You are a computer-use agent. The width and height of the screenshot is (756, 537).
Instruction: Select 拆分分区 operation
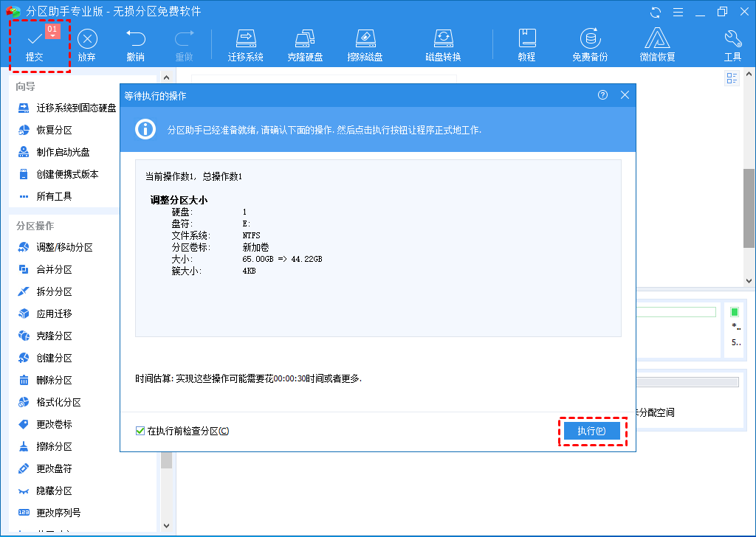tap(45, 292)
